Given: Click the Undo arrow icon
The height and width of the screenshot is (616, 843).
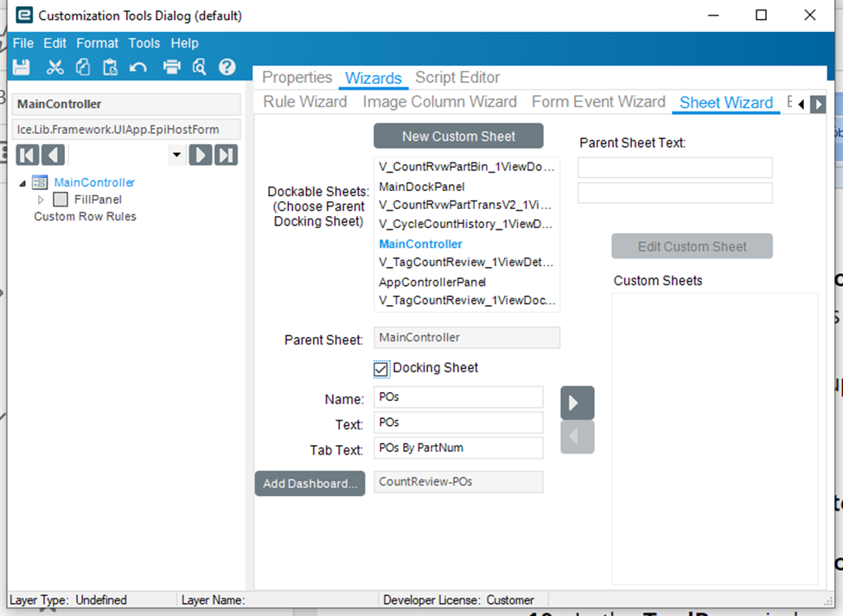Looking at the screenshot, I should [x=138, y=67].
